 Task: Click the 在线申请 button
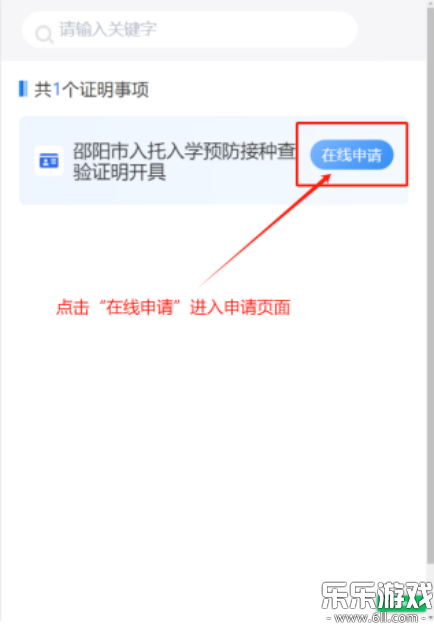coord(352,155)
